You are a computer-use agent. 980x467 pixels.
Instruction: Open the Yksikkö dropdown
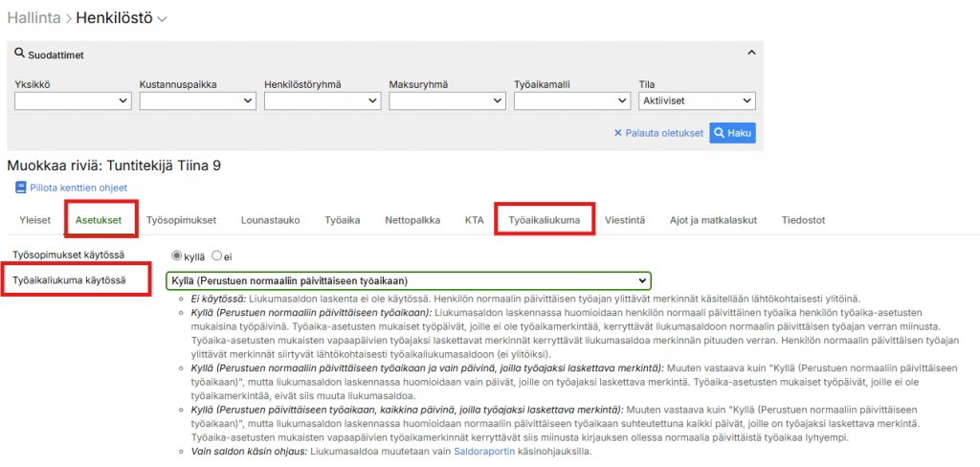point(73,100)
